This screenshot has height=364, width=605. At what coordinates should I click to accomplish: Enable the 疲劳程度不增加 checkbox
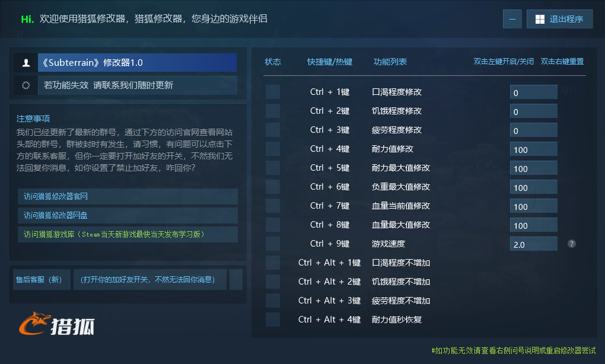click(273, 301)
